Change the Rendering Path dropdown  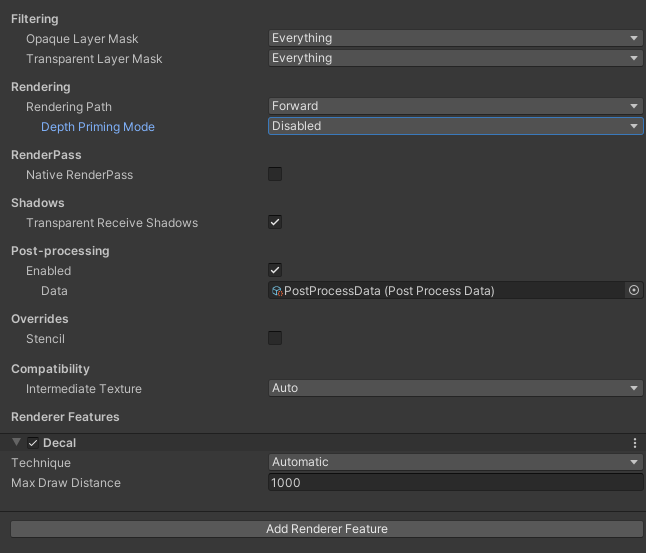tap(455, 106)
